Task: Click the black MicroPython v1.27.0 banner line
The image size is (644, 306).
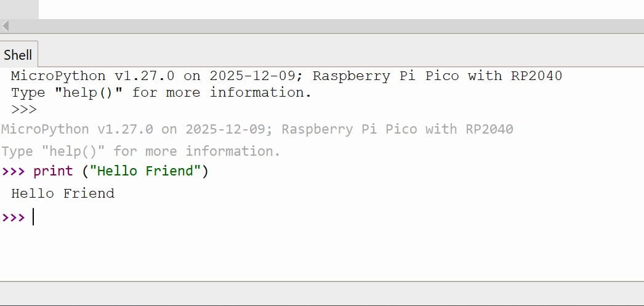Action: [x=286, y=76]
